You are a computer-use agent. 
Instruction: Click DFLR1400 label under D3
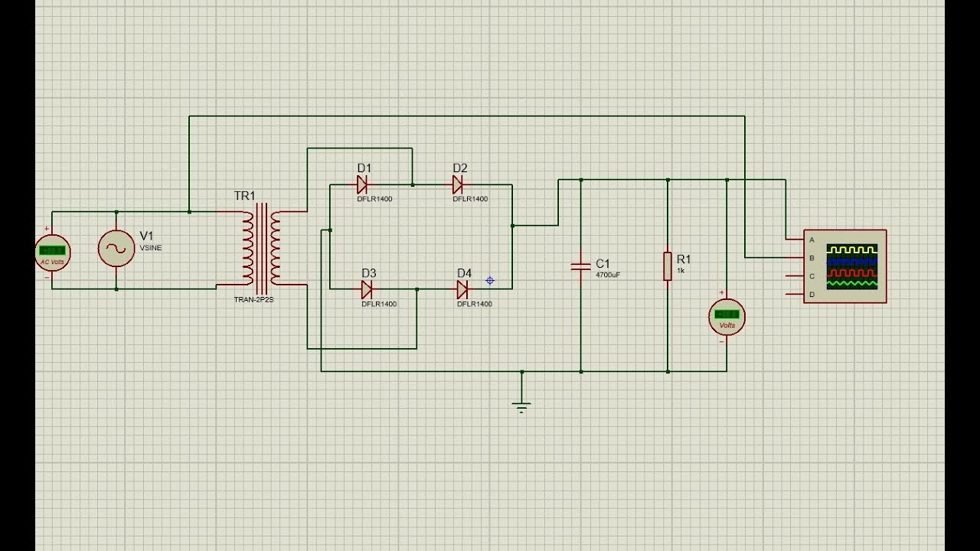pos(379,304)
